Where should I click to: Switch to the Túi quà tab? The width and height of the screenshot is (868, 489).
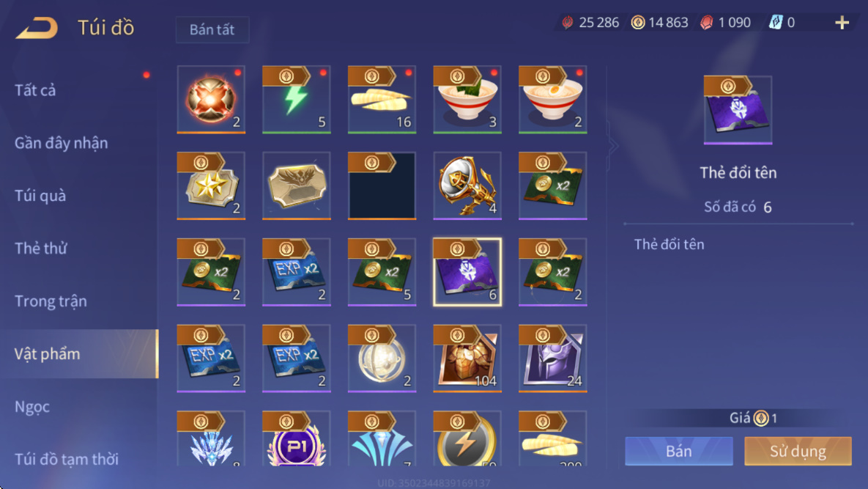pos(40,196)
